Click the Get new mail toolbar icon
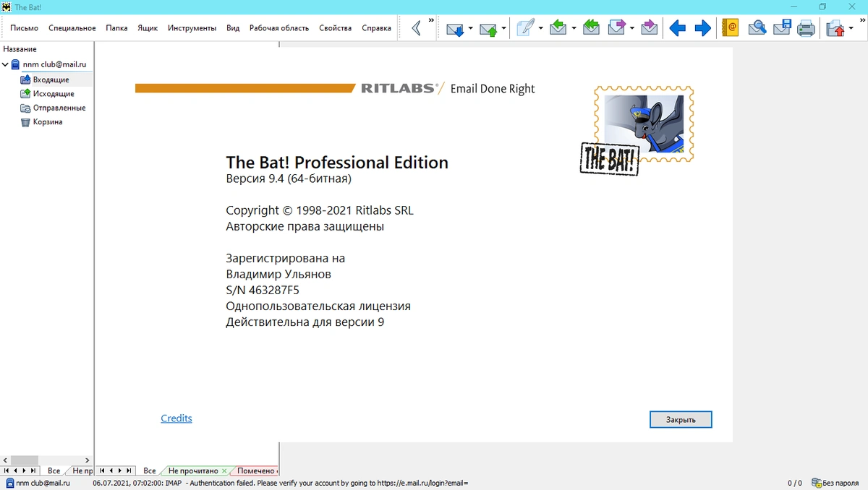Viewport: 868px width, 490px height. tap(455, 29)
